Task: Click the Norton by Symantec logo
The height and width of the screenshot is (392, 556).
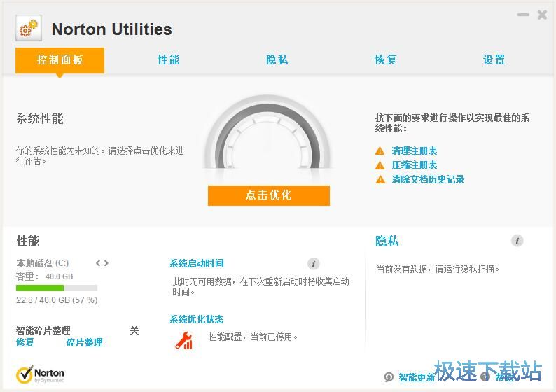Action: (40, 375)
